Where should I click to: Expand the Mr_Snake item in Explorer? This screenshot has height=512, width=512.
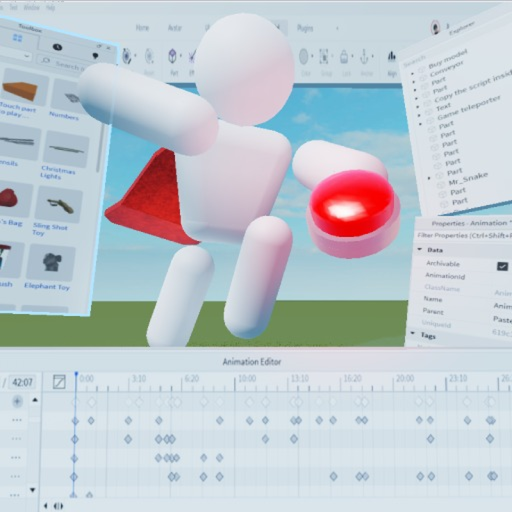pos(429,178)
